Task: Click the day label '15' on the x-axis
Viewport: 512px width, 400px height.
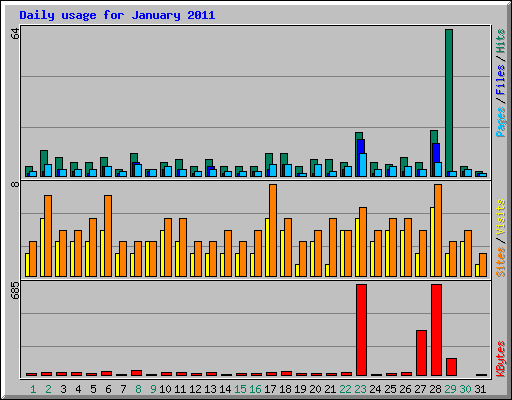Action: 240,389
